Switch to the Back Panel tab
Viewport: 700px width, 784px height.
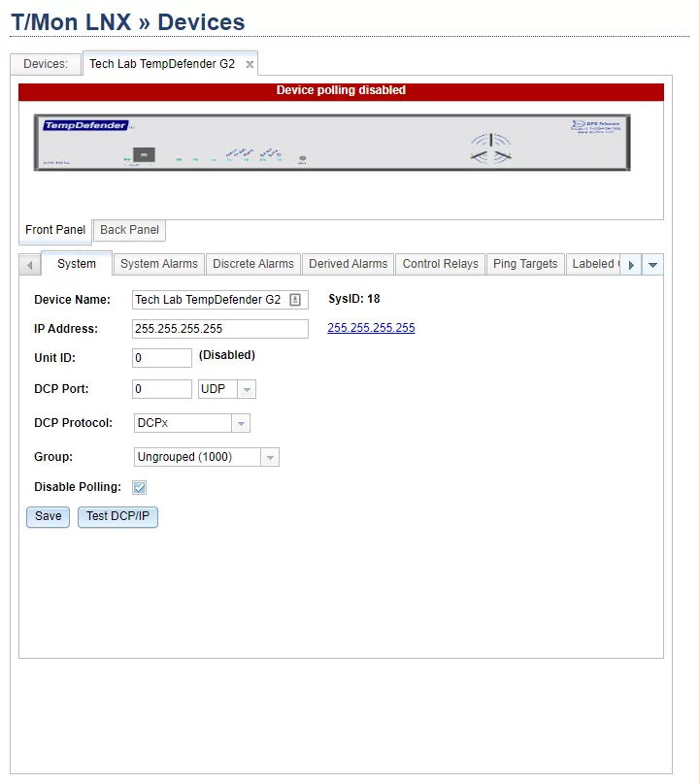[x=130, y=230]
